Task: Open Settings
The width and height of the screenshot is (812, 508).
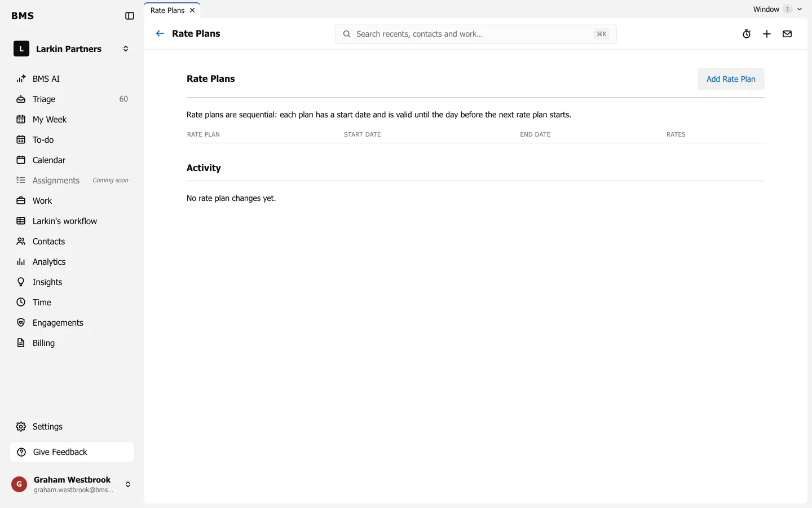Action: [72, 426]
